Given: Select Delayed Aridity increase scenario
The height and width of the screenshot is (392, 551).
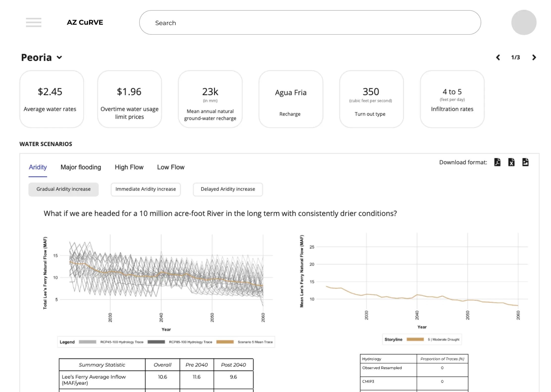Looking at the screenshot, I should 228,189.
